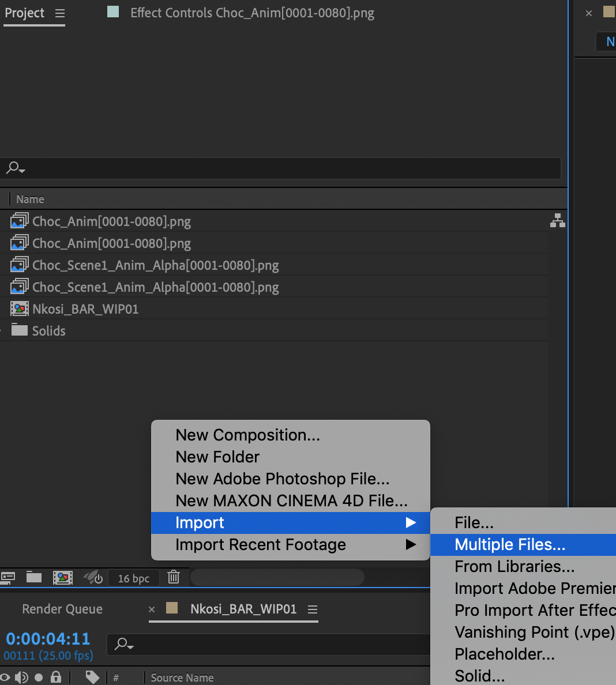Click the project search field
The image size is (616, 685).
tap(280, 168)
